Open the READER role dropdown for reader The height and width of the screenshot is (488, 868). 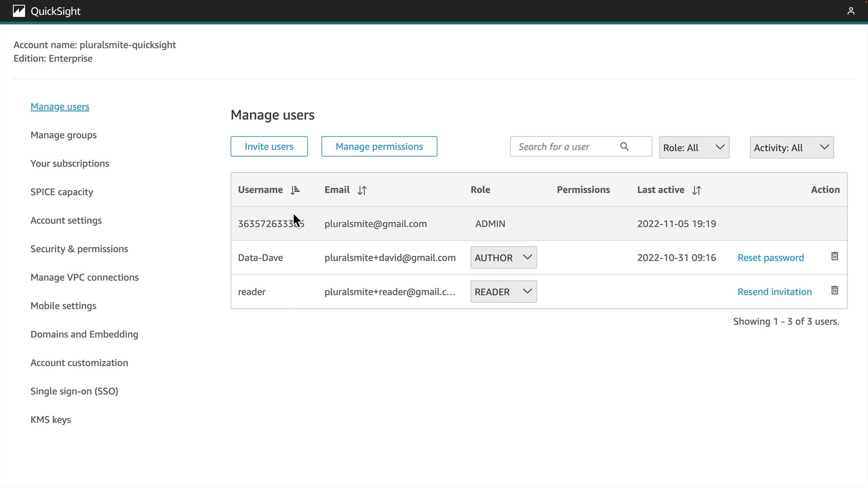pyautogui.click(x=503, y=292)
